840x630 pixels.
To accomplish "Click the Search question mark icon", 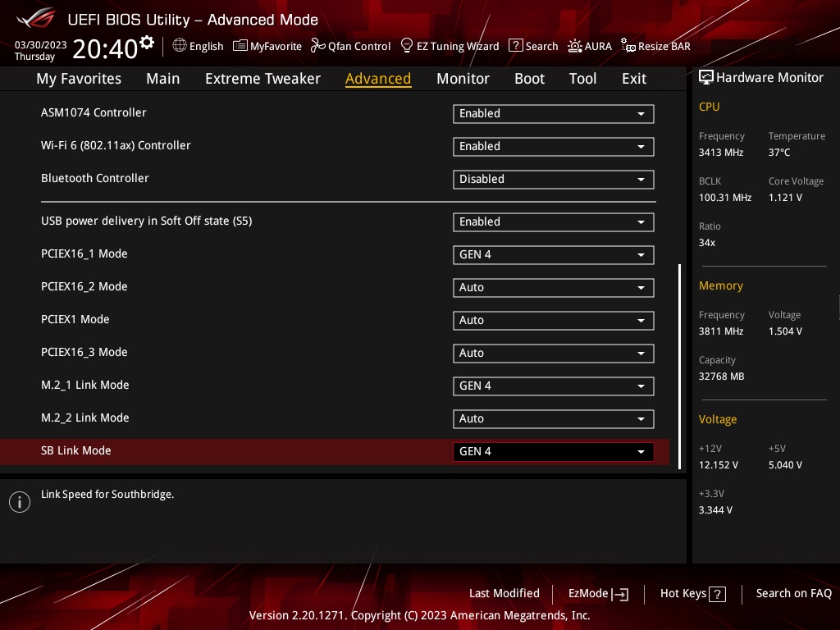I will (515, 46).
